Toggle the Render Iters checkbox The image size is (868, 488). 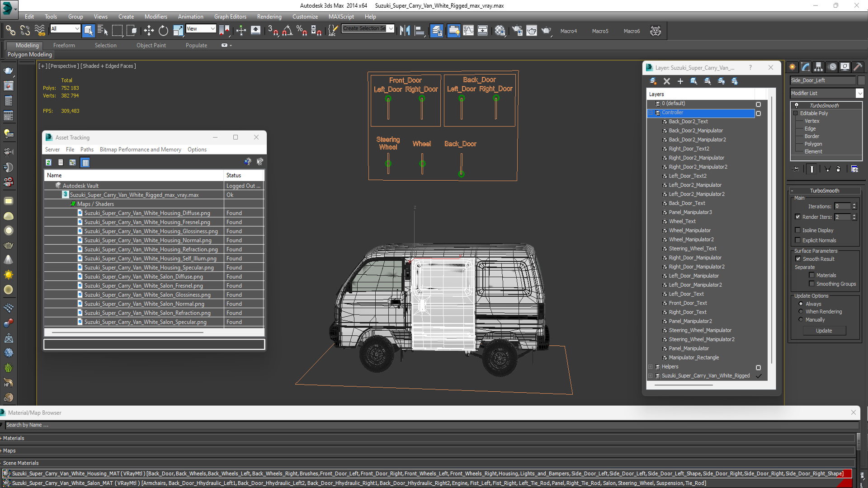point(798,217)
